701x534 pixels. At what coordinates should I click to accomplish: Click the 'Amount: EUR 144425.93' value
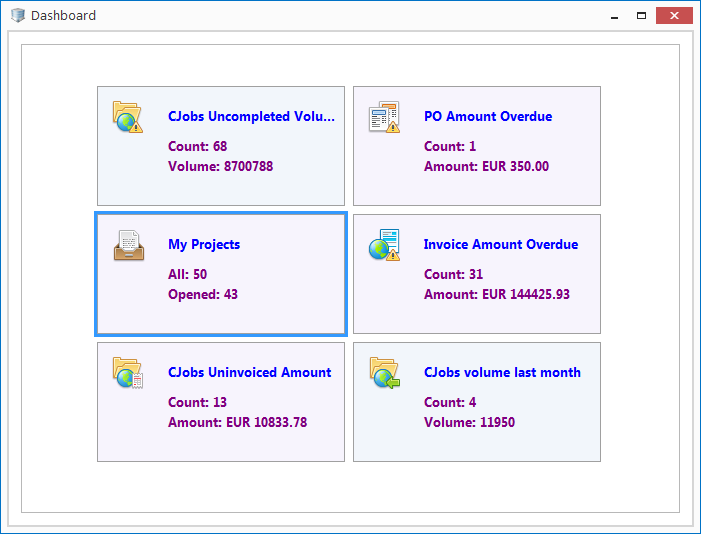click(x=497, y=294)
